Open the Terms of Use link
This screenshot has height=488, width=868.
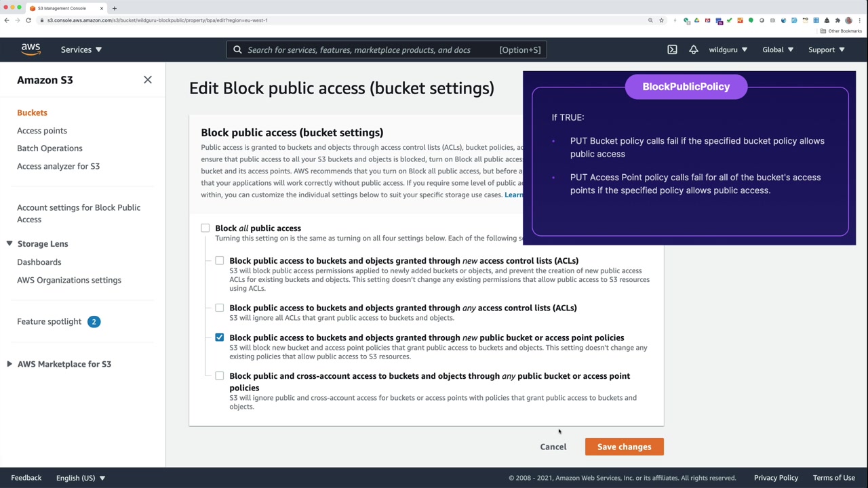pos(833,478)
